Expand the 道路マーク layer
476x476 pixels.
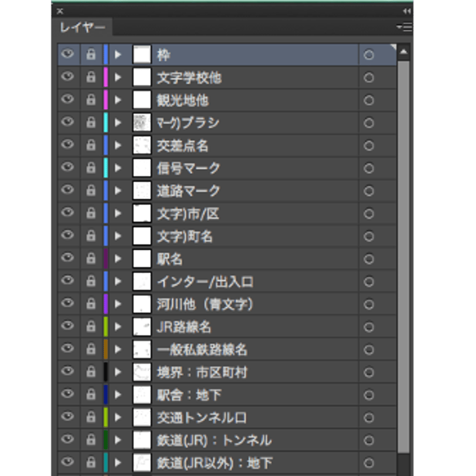point(118,190)
